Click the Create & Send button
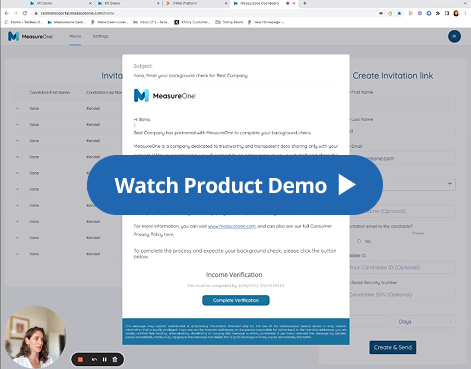 [x=393, y=347]
